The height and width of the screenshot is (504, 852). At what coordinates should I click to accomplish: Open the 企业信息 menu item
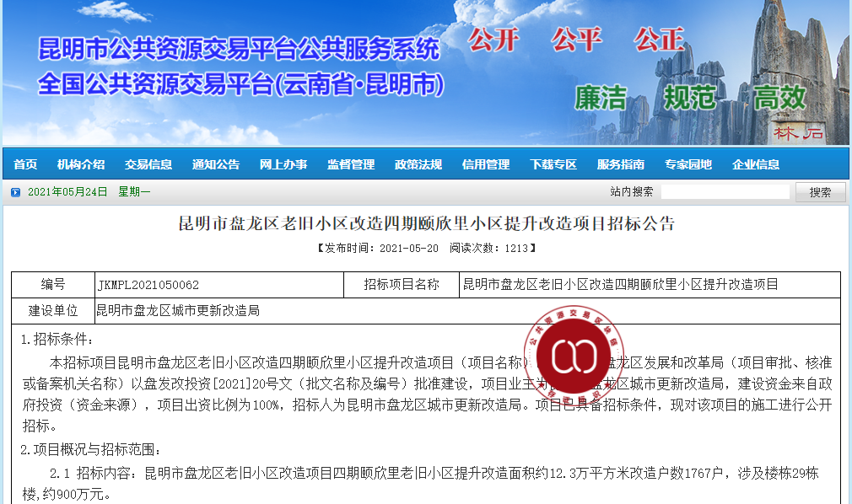[x=756, y=164]
